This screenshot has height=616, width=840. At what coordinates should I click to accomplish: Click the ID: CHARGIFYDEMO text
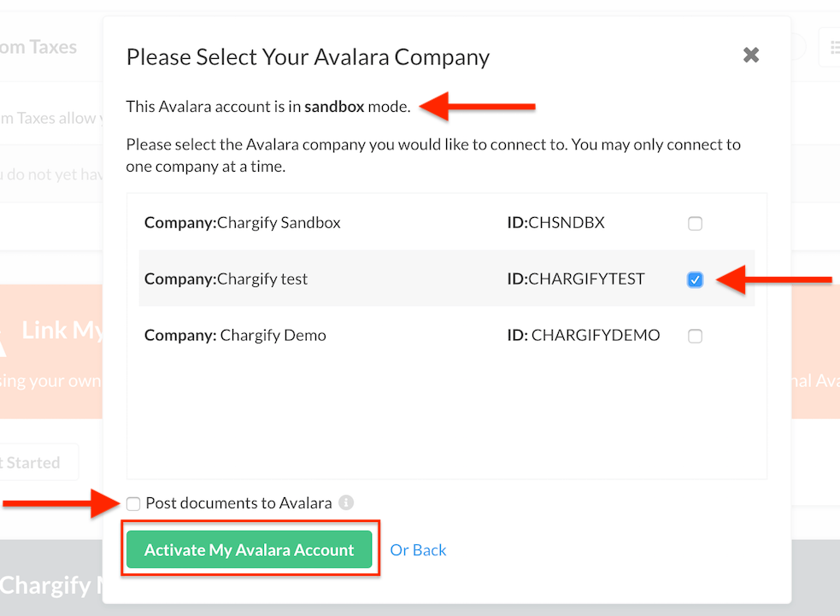(x=584, y=335)
